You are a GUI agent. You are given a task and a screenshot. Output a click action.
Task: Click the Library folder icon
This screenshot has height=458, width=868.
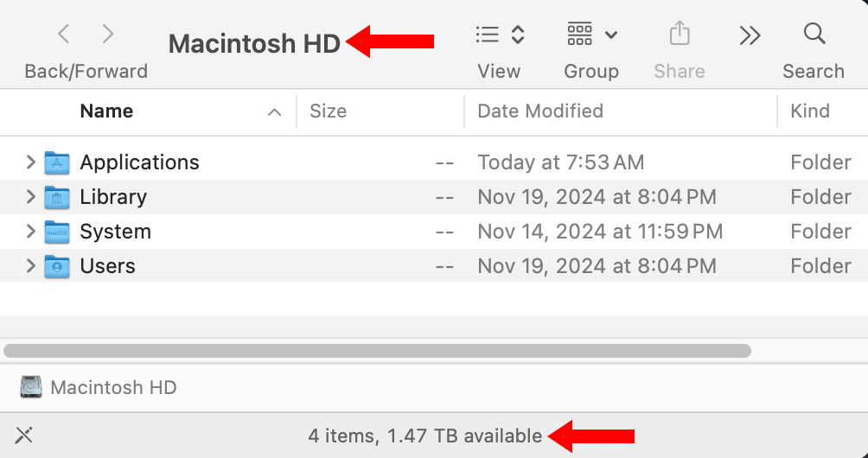[x=57, y=197]
